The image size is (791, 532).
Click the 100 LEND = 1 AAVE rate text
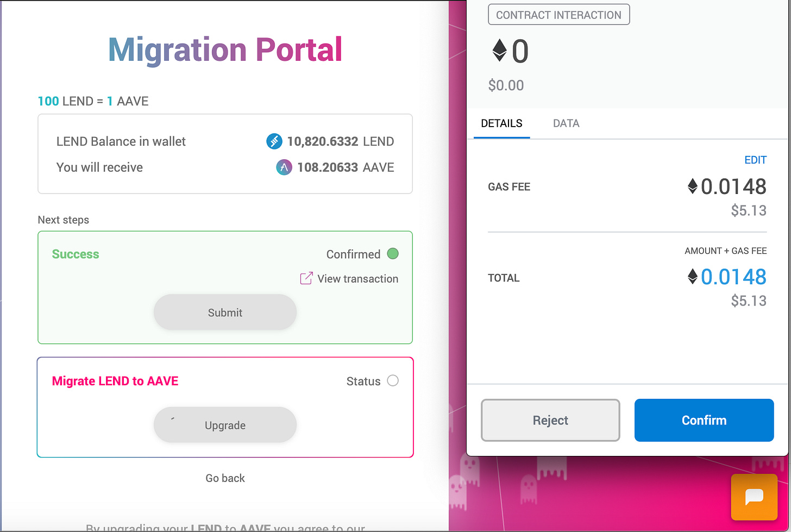click(x=93, y=101)
